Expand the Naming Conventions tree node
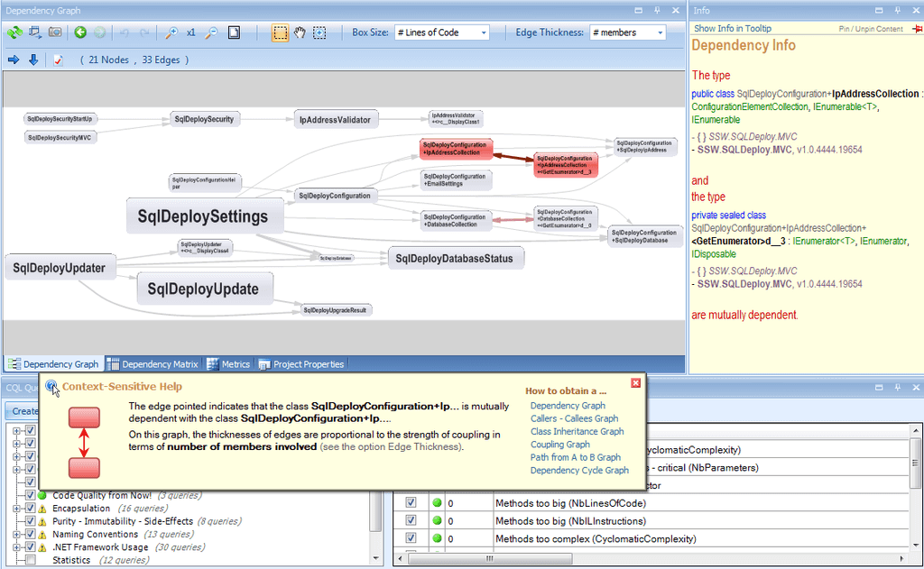924x569 pixels. pos(16,535)
